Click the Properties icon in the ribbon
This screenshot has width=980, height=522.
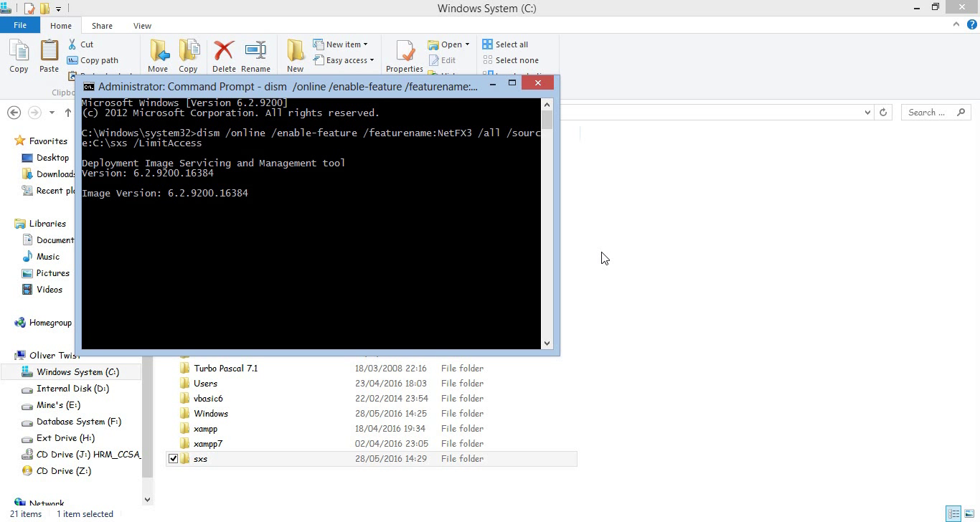coord(405,52)
